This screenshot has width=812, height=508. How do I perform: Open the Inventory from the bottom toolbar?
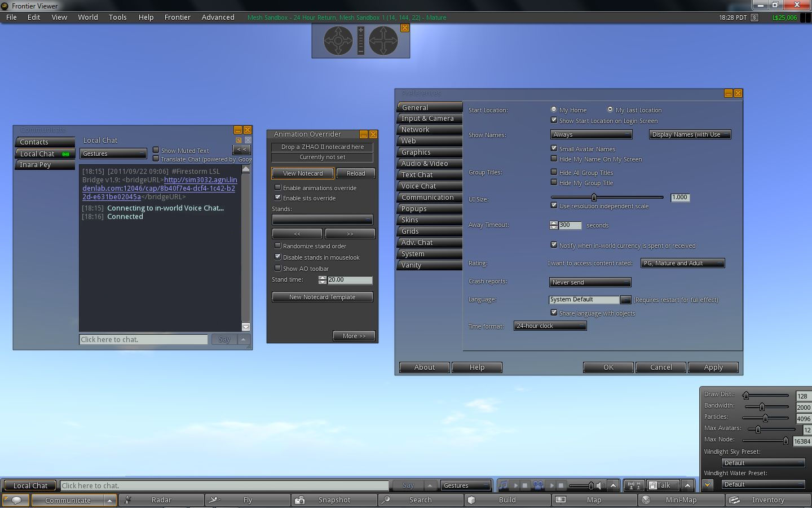pos(767,500)
